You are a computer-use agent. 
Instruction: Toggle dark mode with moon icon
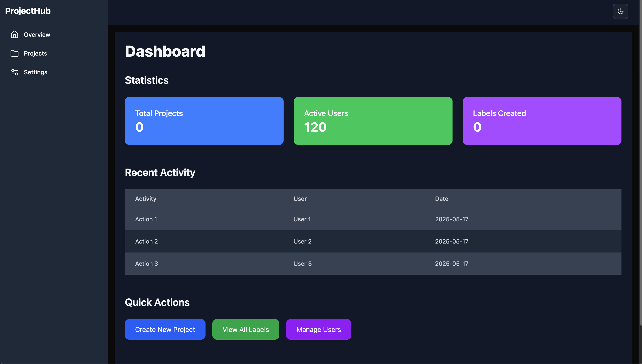tap(620, 11)
